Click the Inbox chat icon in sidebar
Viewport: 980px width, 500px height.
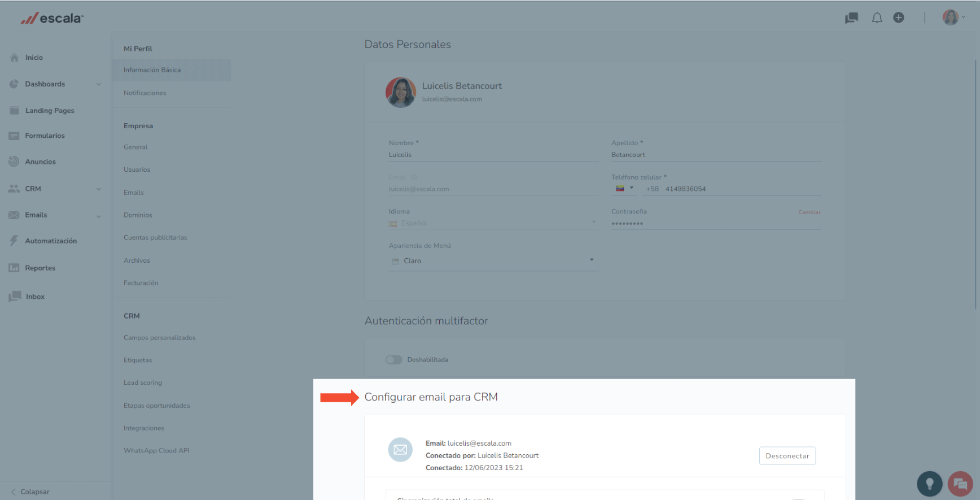[15, 297]
